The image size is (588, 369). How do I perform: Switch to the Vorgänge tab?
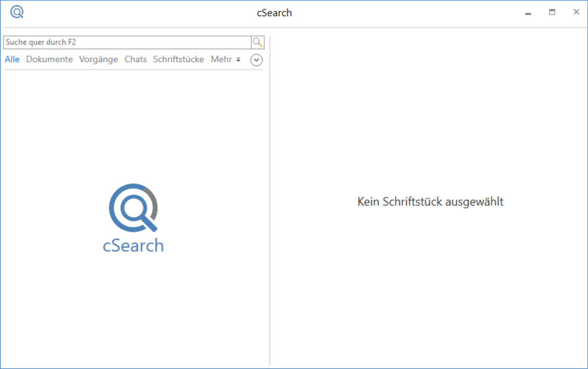98,59
